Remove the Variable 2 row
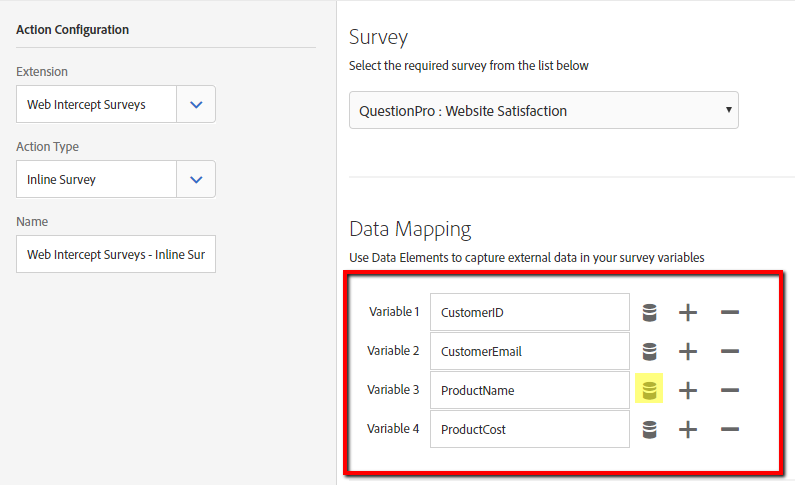The height and width of the screenshot is (485, 795). coord(730,351)
